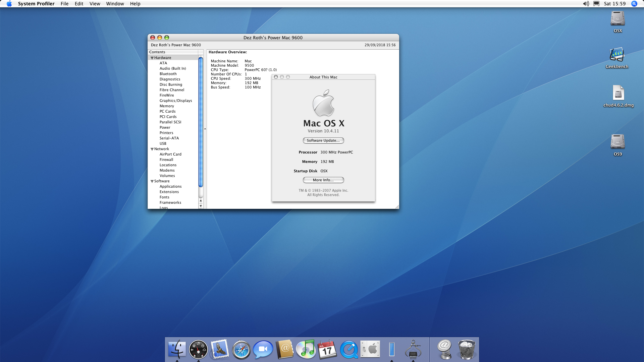The image size is (644, 362).
Task: Click the More Info button
Action: [x=323, y=180]
